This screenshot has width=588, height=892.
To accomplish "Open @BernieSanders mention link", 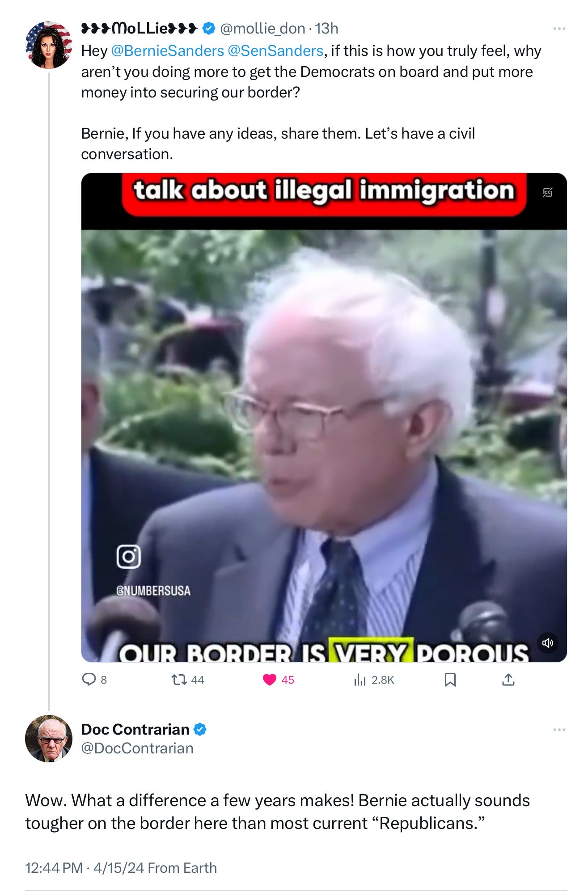I will point(167,51).
